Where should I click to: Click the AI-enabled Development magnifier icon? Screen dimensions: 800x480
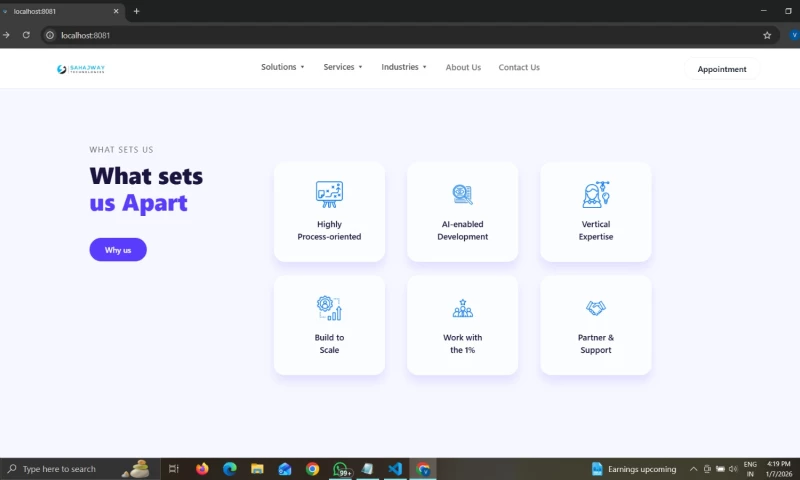(462, 194)
